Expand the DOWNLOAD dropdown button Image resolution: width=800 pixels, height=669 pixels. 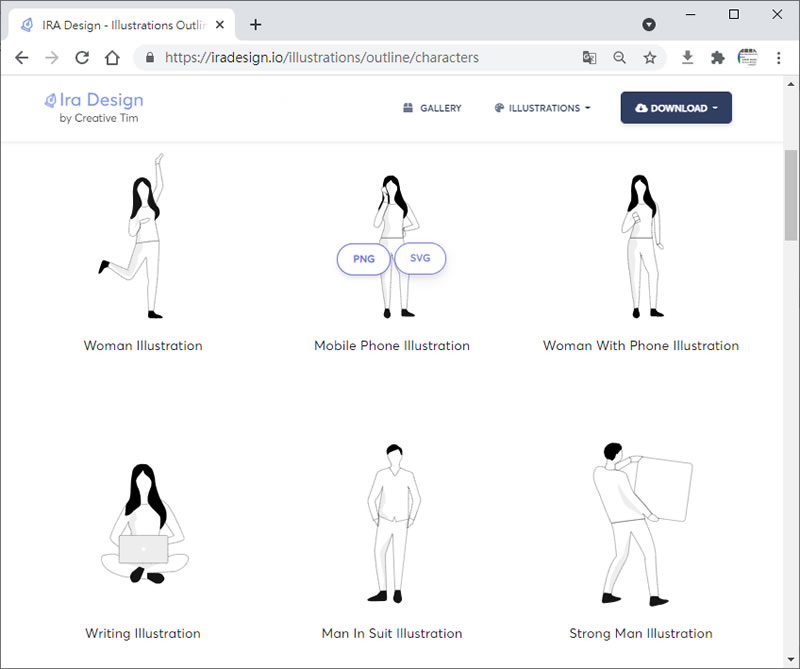pyautogui.click(x=676, y=108)
